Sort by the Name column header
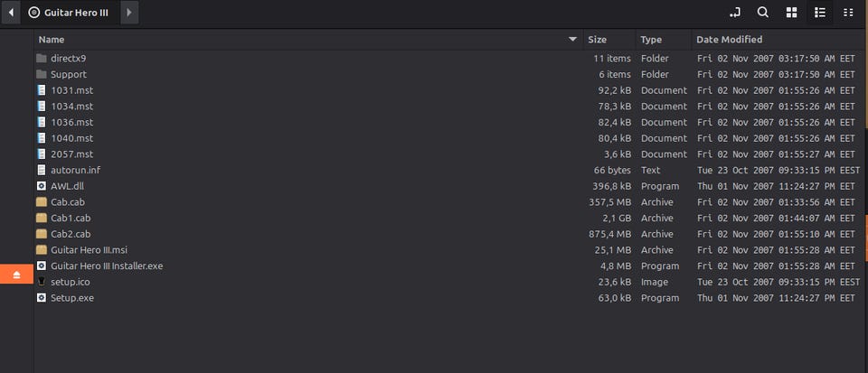The width and height of the screenshot is (868, 373). point(307,39)
